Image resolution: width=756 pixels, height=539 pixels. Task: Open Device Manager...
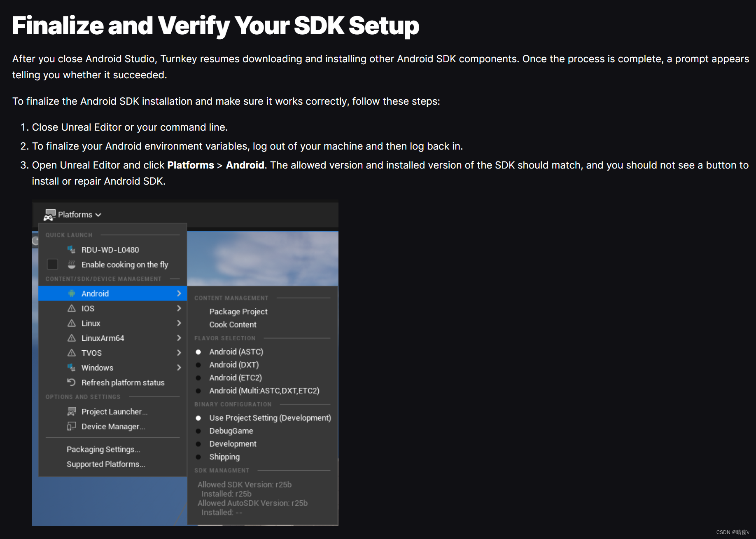[x=113, y=426]
